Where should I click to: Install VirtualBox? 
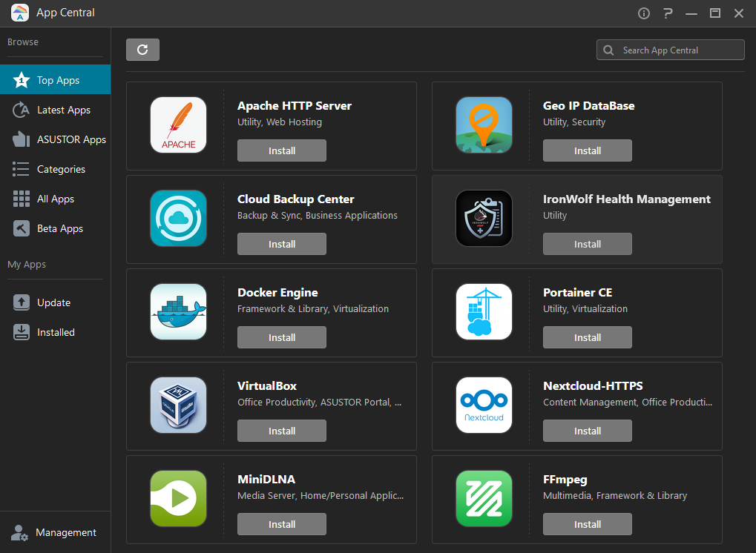(282, 431)
